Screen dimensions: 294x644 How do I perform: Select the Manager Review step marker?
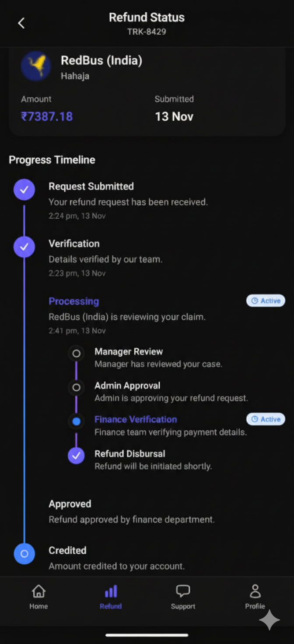pyautogui.click(x=76, y=353)
